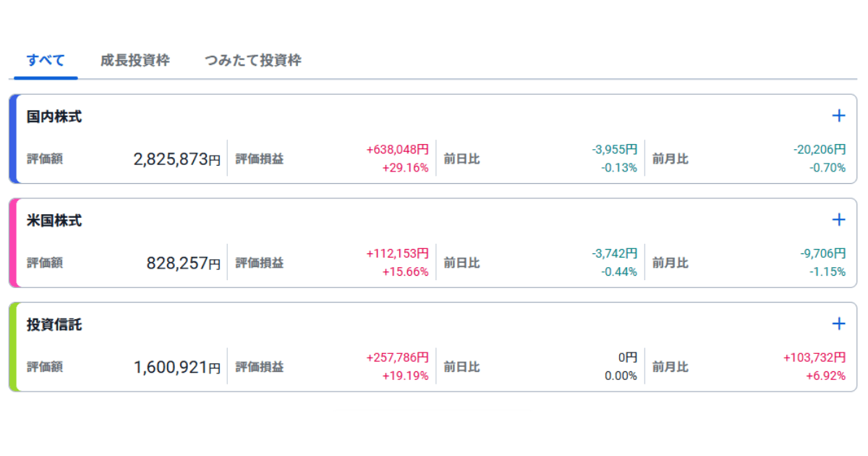Click the green color bar on 投資信託 card
The height and width of the screenshot is (456, 868).
[12, 347]
